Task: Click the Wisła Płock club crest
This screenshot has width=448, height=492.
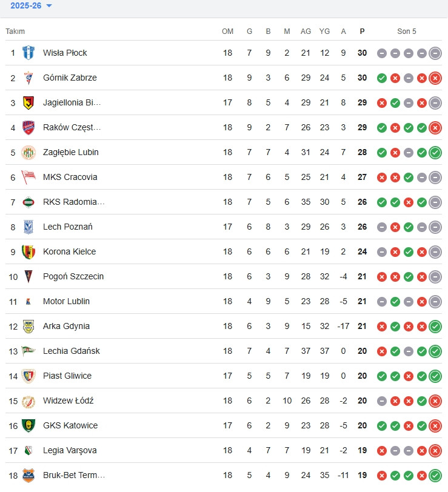Action: click(x=28, y=53)
